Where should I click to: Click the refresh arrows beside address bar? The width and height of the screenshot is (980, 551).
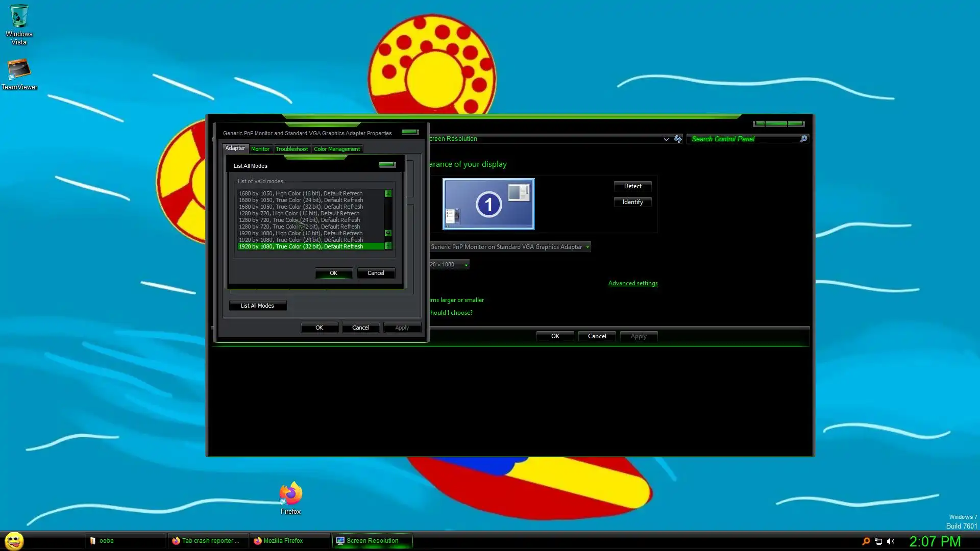(678, 139)
